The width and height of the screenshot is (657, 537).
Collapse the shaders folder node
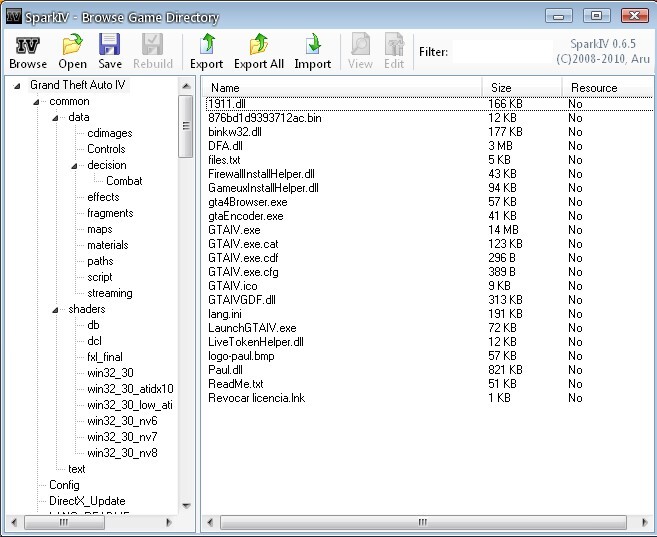tap(55, 310)
